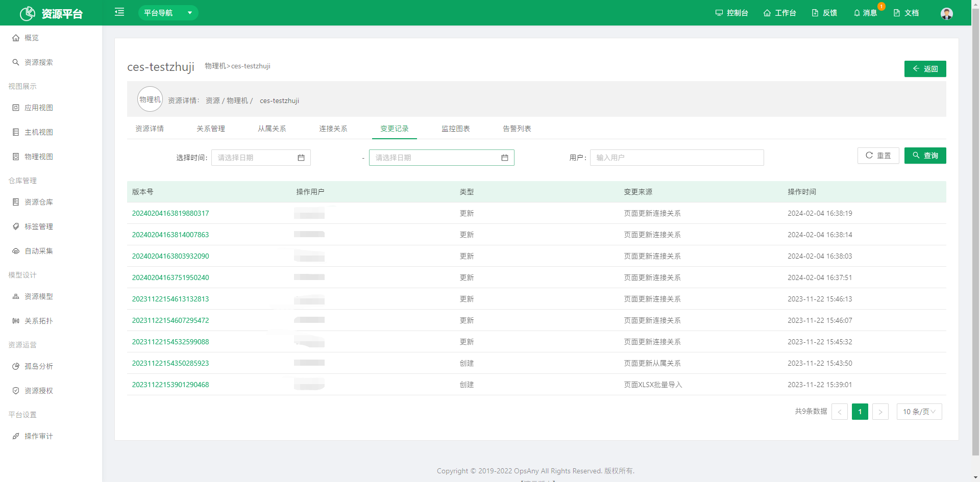Image resolution: width=980 pixels, height=482 pixels.
Task: Open the 控制台 console link
Action: [731, 13]
